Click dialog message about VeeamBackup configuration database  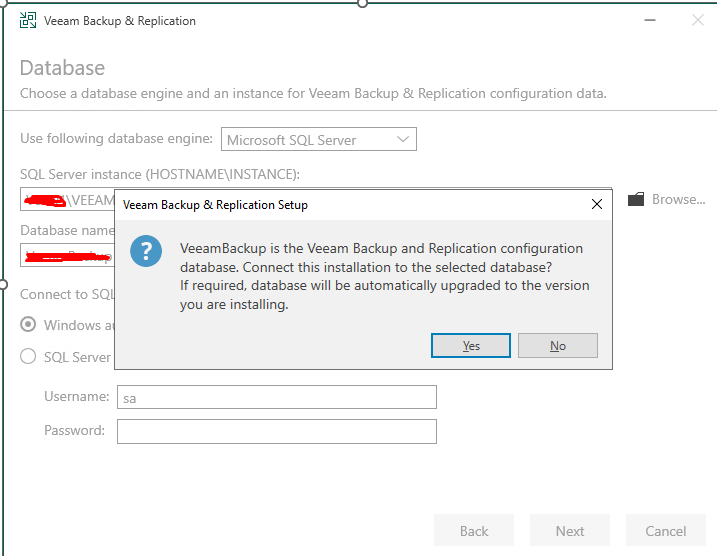click(x=385, y=276)
